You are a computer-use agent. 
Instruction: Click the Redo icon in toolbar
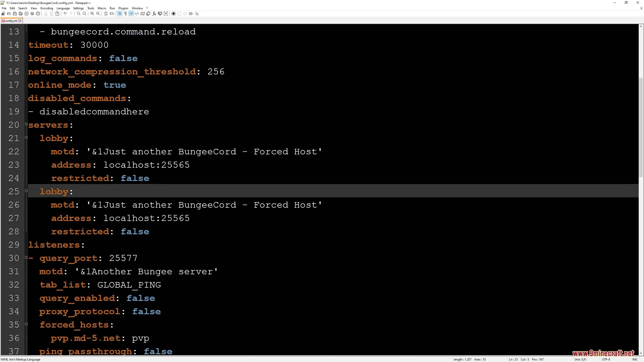click(x=71, y=14)
